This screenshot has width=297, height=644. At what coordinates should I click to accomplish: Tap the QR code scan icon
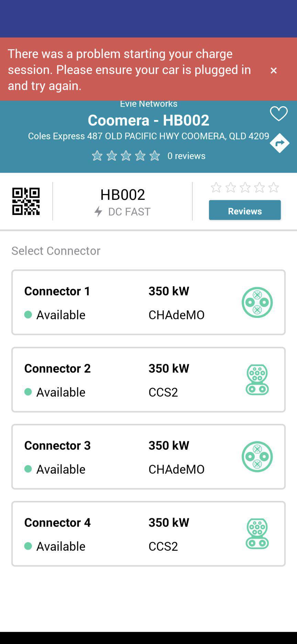(x=26, y=201)
